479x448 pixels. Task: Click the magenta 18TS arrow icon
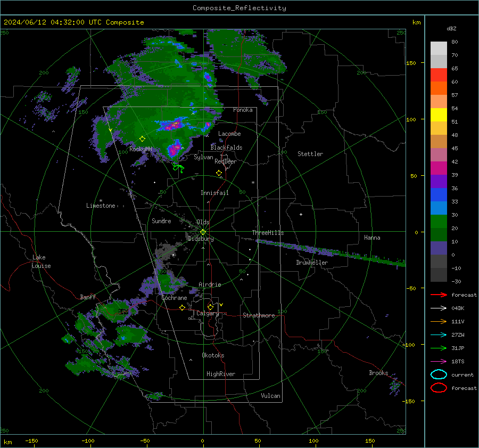point(439,362)
